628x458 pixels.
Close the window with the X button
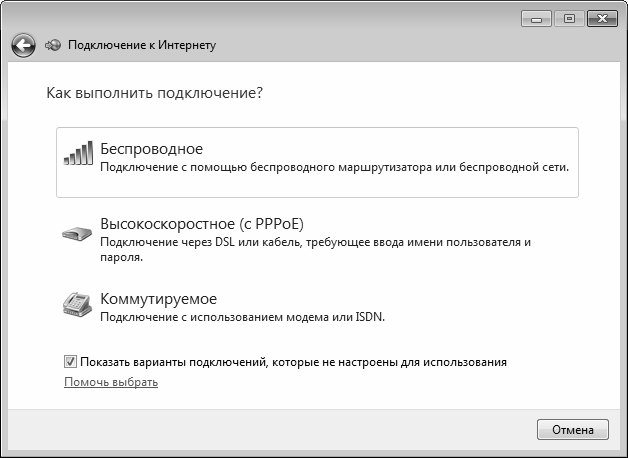[601, 18]
